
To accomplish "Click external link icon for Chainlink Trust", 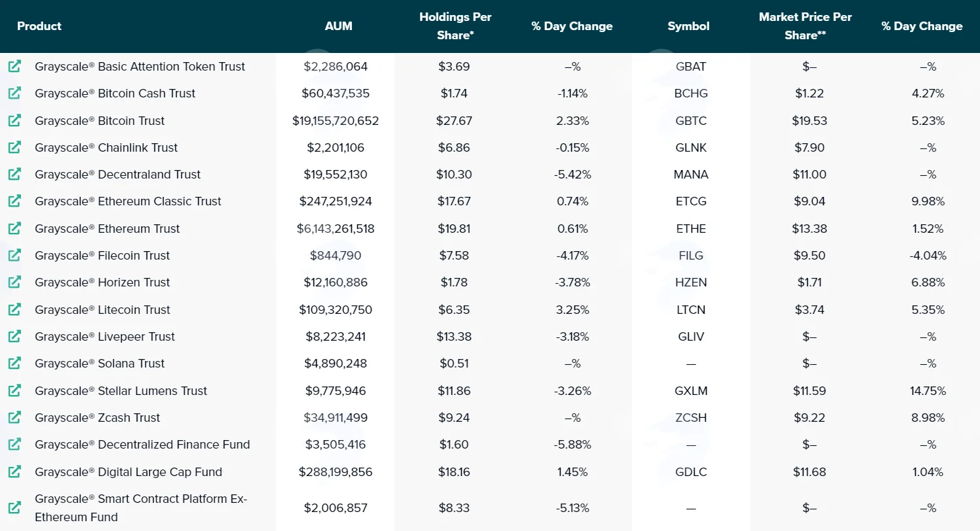I will pos(14,147).
